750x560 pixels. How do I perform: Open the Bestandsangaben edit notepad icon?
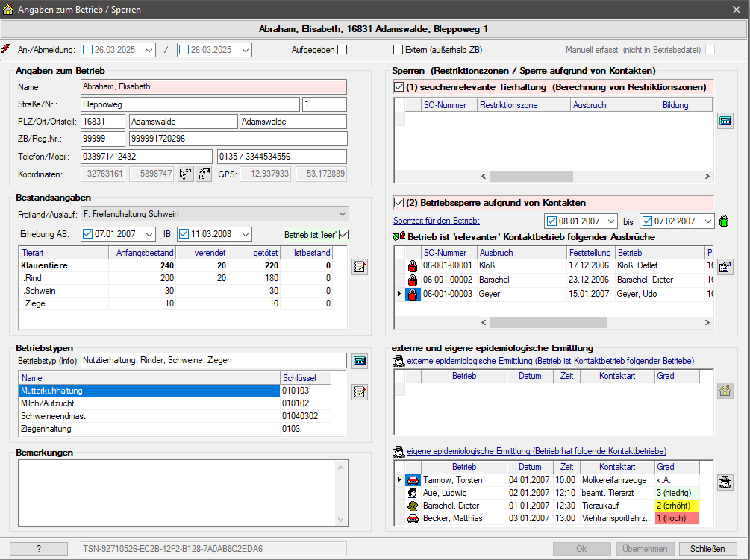coord(359,267)
